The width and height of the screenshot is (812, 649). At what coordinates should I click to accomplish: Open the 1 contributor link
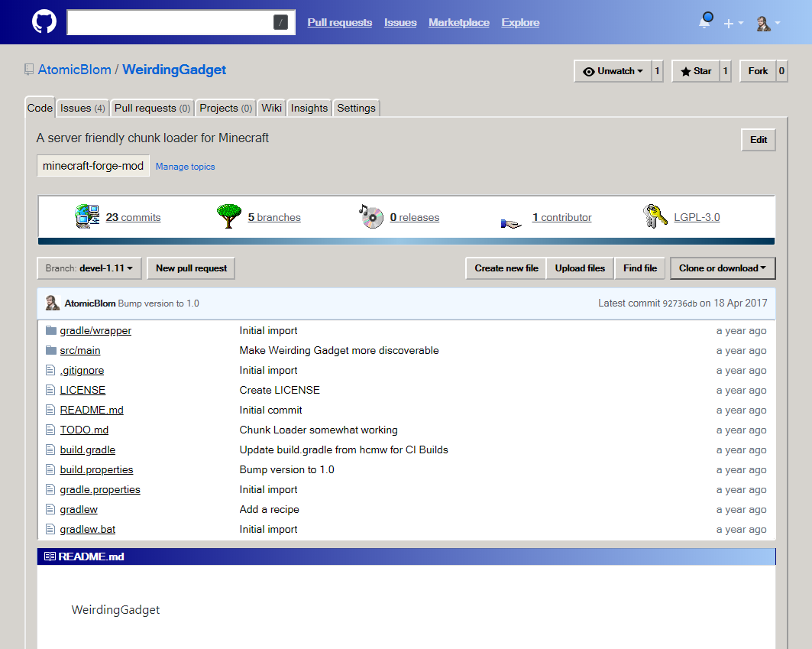point(562,217)
